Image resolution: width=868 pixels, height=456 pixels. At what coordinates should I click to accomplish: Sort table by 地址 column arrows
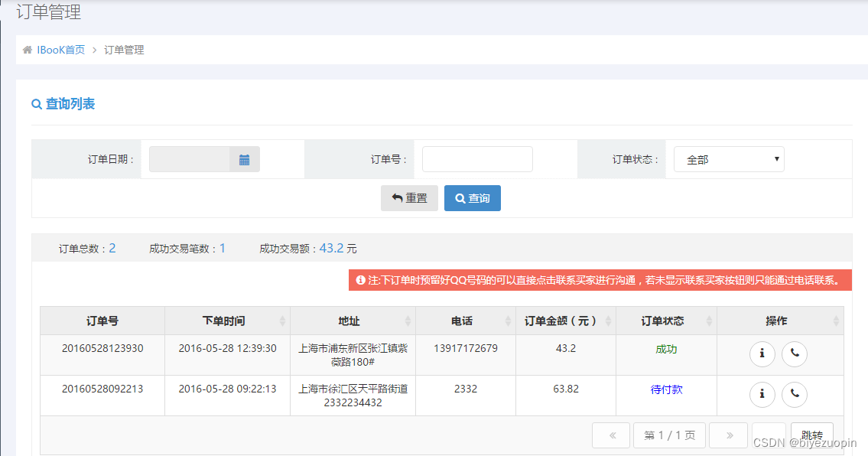pyautogui.click(x=408, y=321)
